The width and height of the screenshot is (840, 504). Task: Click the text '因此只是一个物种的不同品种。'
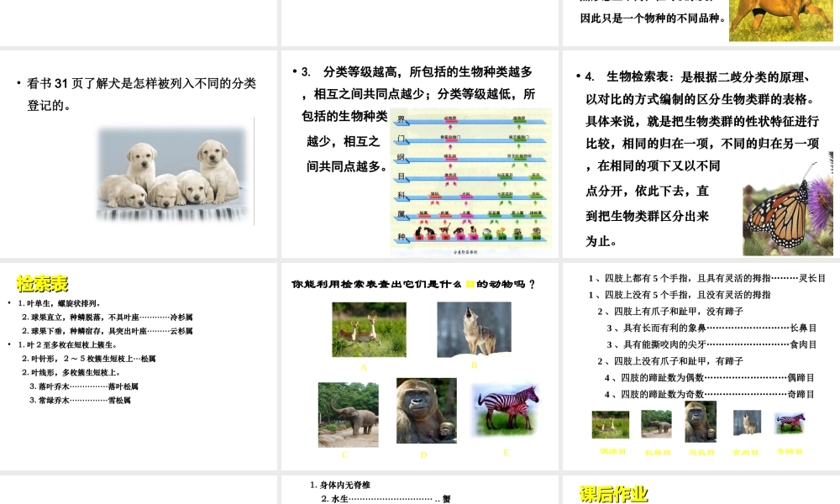(x=653, y=18)
